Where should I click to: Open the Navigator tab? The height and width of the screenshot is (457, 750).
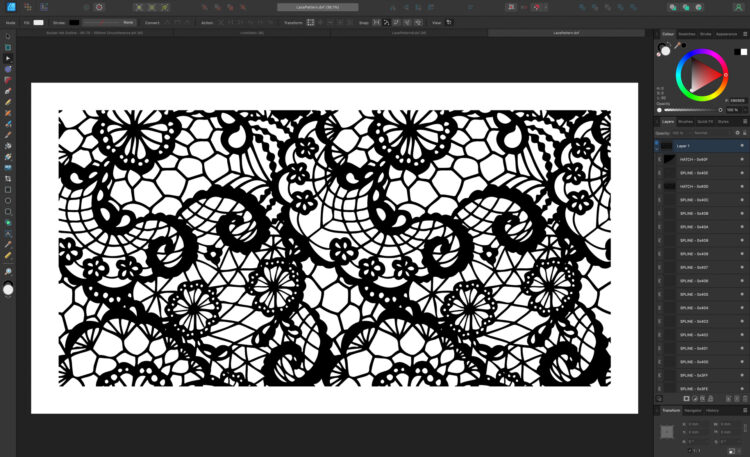(692, 410)
